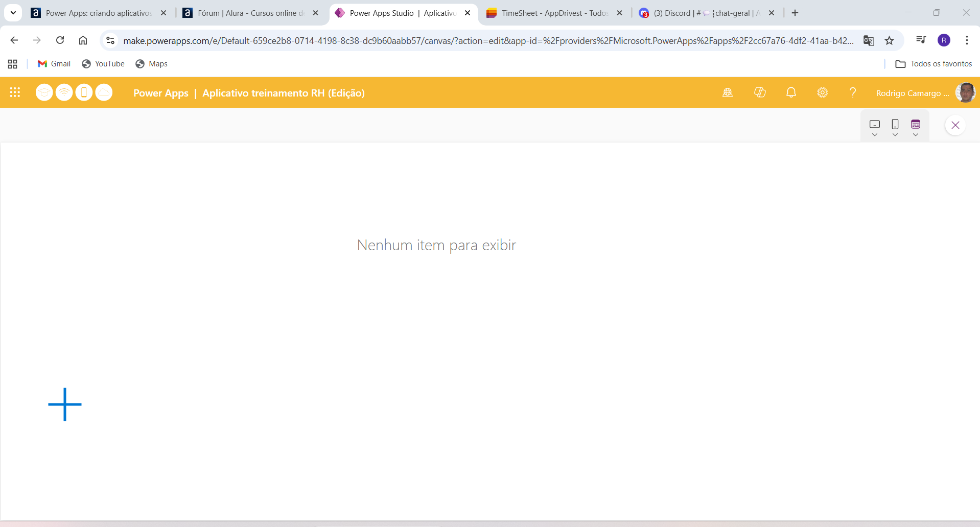Image resolution: width=980 pixels, height=527 pixels.
Task: Click the graduation cap icon in the header
Action: click(44, 92)
